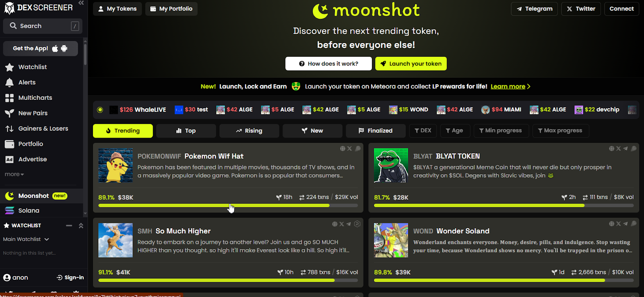Open Alerts bell icon in sidebar
Viewport: 644px width, 297px height.
(x=10, y=82)
